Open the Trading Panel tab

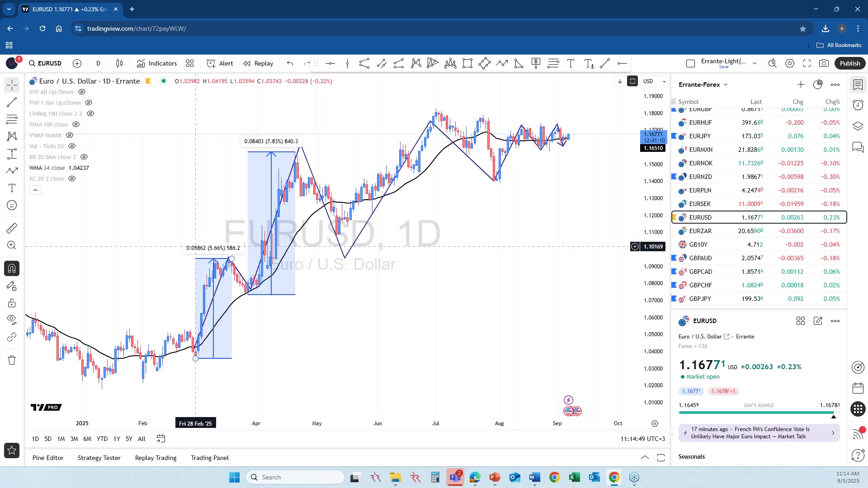(x=210, y=458)
